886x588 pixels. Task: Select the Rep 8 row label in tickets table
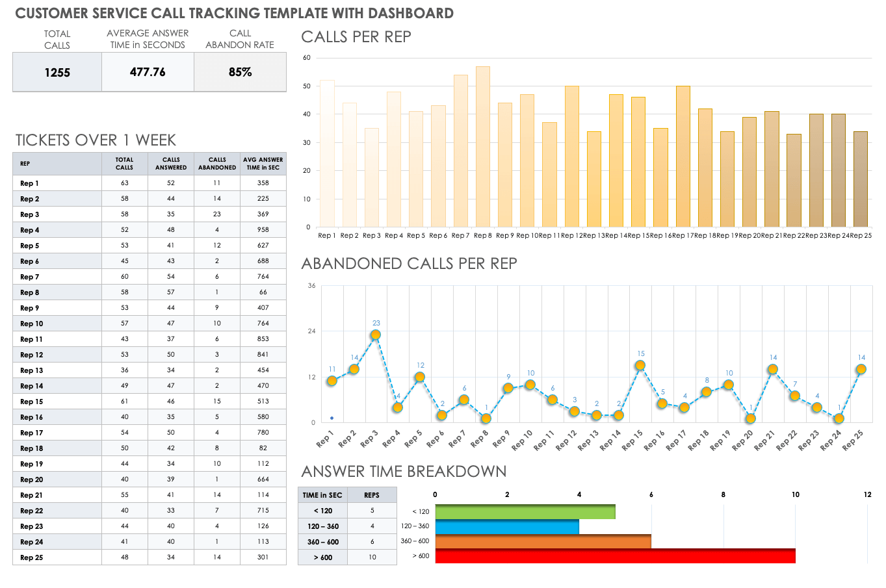(x=30, y=292)
